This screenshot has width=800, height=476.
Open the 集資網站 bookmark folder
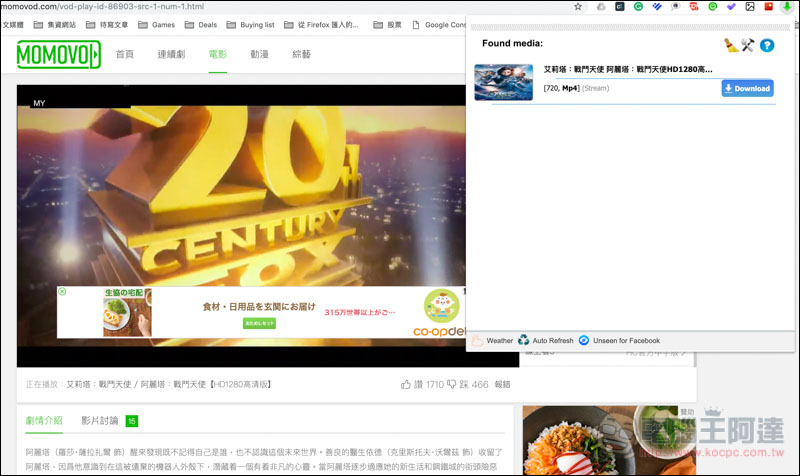pyautogui.click(x=55, y=24)
